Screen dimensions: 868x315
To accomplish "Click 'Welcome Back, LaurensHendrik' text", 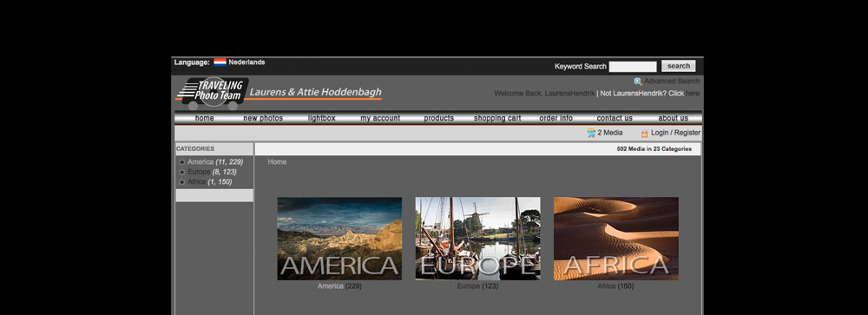I will coord(544,94).
